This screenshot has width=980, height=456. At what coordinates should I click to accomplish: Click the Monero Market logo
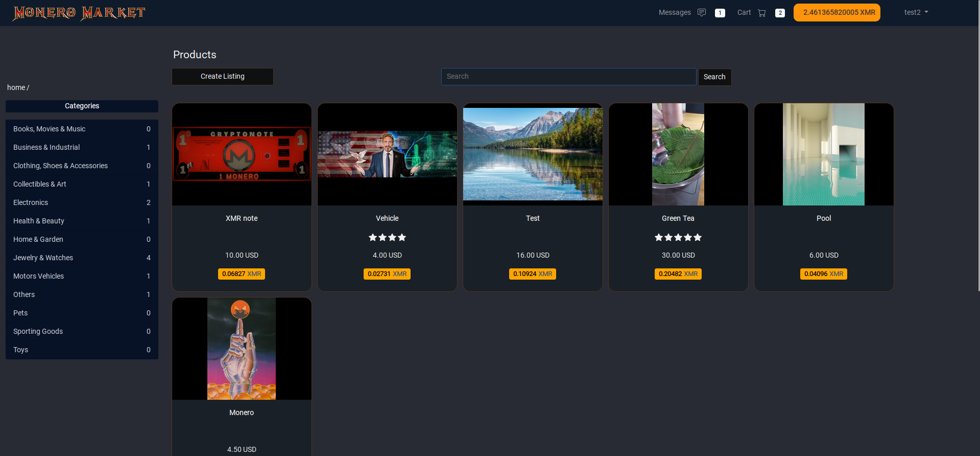(79, 13)
